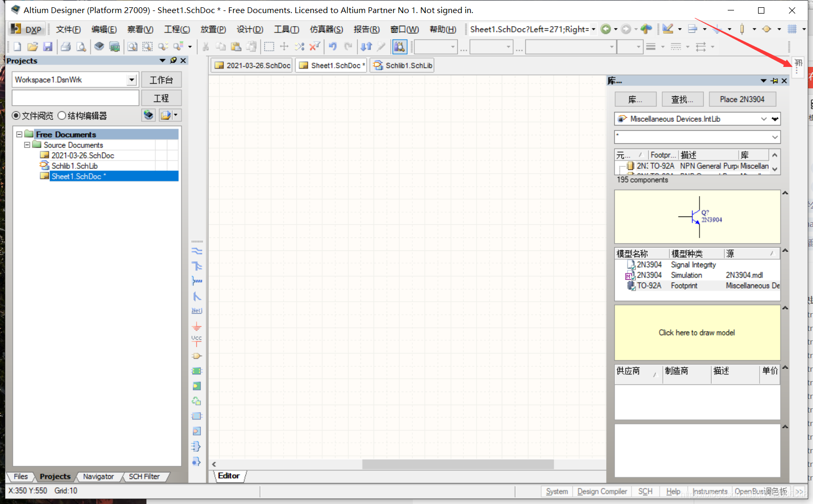Image resolution: width=813 pixels, height=504 pixels.
Task: Switch to the Navigator panel tab
Action: click(98, 476)
